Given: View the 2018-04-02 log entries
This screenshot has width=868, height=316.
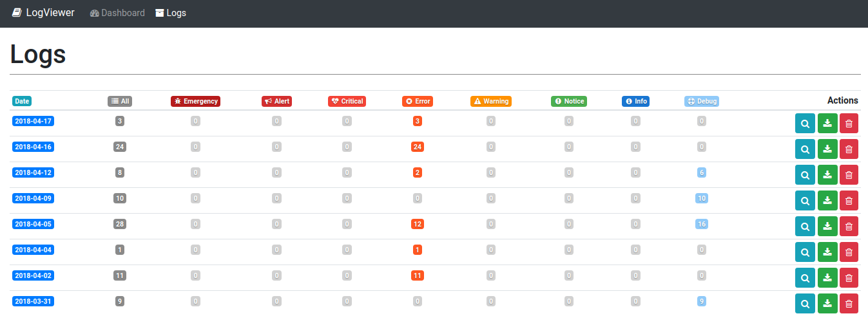Looking at the screenshot, I should coord(805,278).
